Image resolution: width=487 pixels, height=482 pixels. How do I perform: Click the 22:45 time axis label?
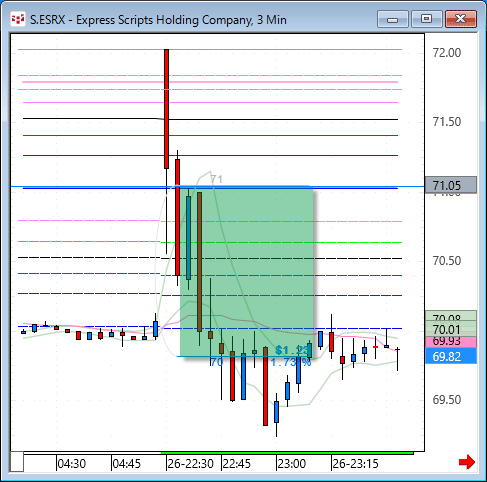tap(237, 464)
